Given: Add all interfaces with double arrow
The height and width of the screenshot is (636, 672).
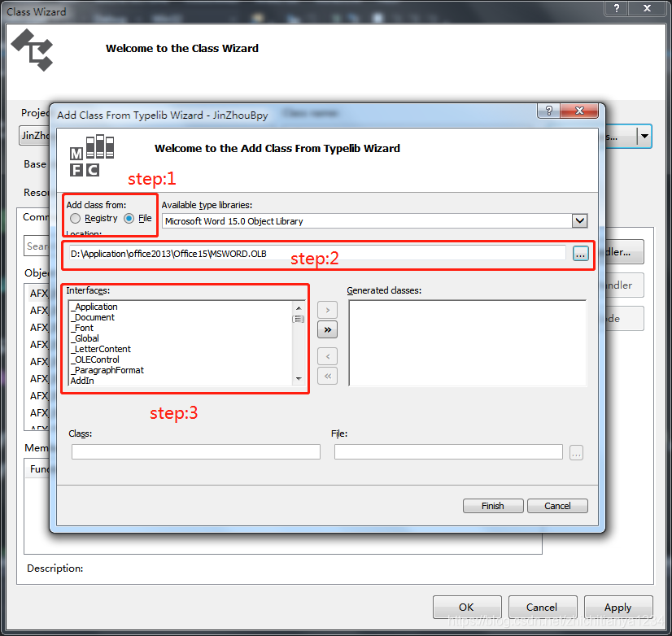Looking at the screenshot, I should point(327,329).
